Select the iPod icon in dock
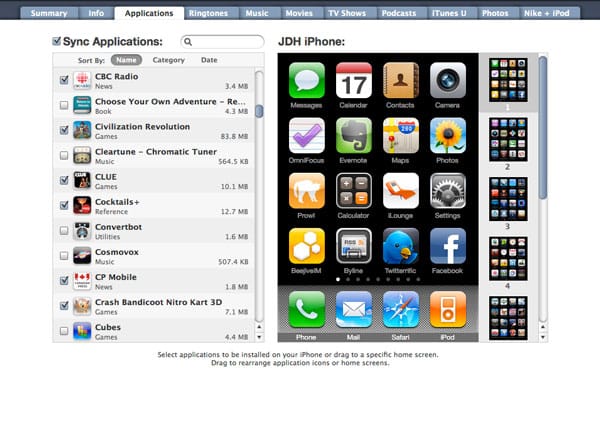The width and height of the screenshot is (600, 422). click(x=448, y=309)
